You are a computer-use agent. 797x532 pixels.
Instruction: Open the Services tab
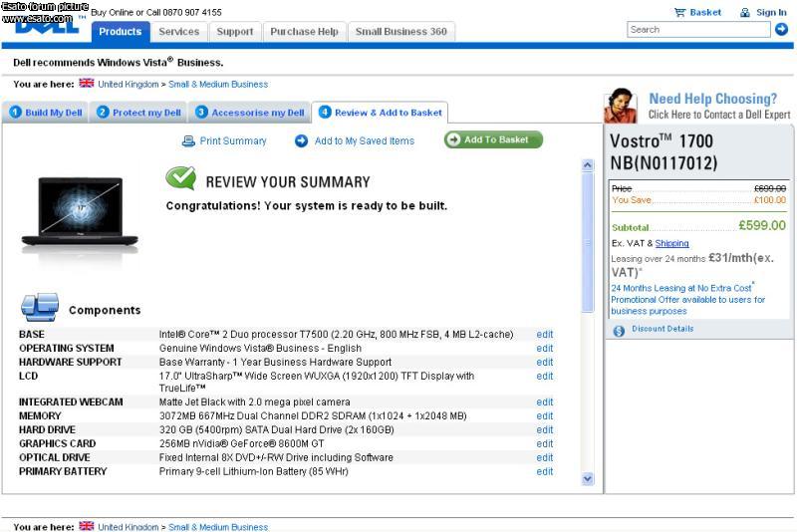(x=179, y=32)
